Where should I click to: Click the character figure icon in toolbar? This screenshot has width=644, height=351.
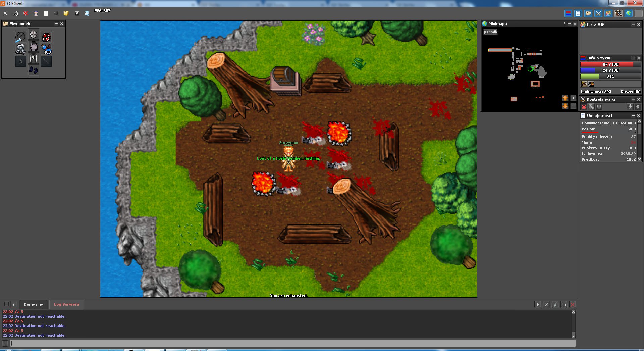click(x=36, y=13)
